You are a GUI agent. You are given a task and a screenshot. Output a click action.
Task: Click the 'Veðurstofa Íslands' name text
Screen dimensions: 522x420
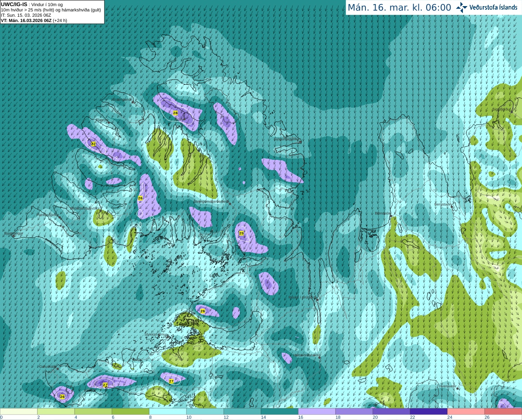(493, 7)
